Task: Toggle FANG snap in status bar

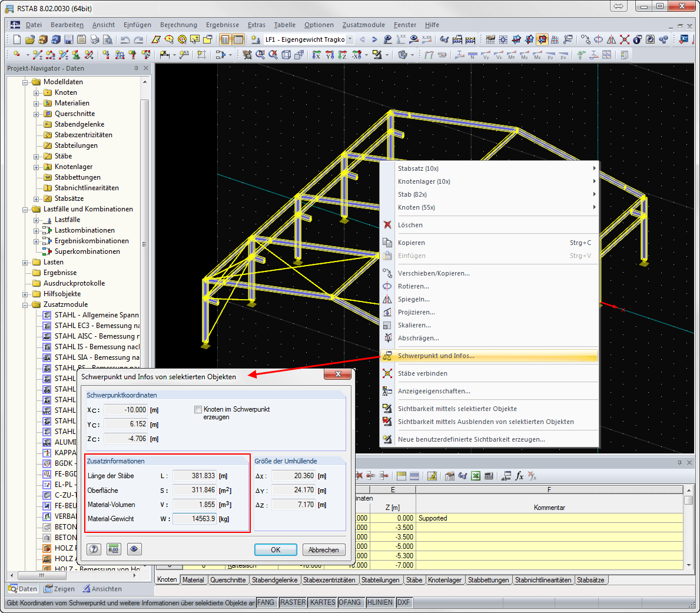Action: [266, 602]
